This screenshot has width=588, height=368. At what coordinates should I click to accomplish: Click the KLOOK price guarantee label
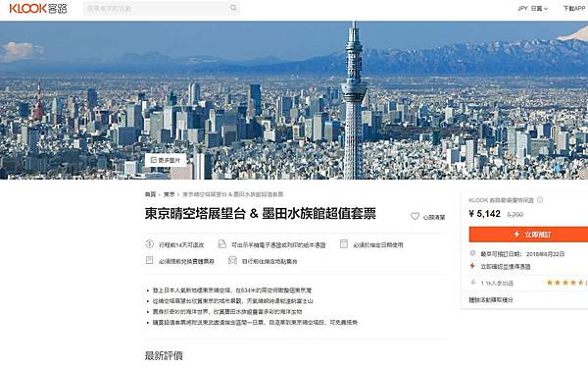pyautogui.click(x=502, y=200)
